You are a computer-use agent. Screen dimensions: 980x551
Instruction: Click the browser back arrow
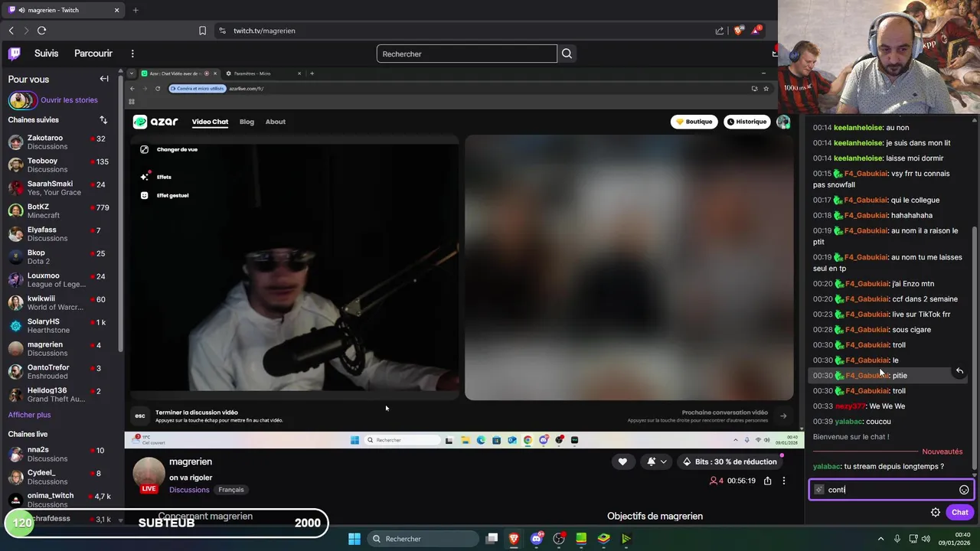[11, 31]
